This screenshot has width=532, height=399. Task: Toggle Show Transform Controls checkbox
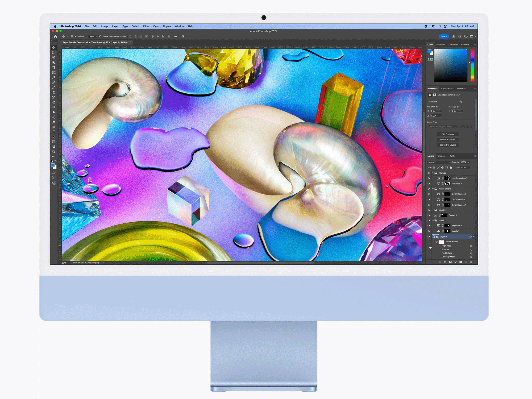pyautogui.click(x=100, y=36)
